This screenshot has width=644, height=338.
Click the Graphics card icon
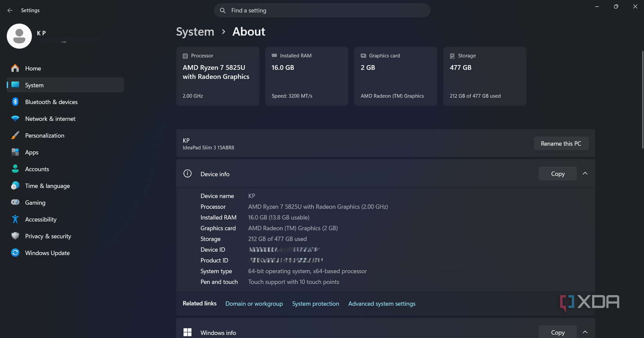(363, 56)
